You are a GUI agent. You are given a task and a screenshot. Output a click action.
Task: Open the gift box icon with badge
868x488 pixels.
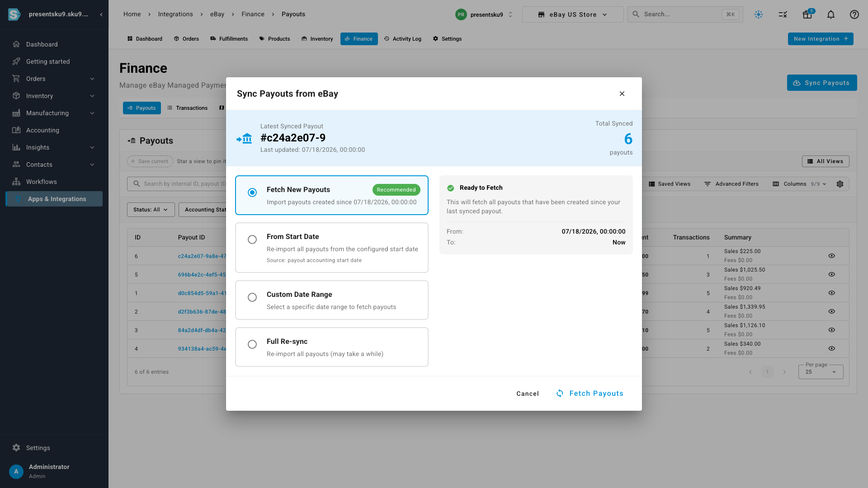[x=807, y=14]
